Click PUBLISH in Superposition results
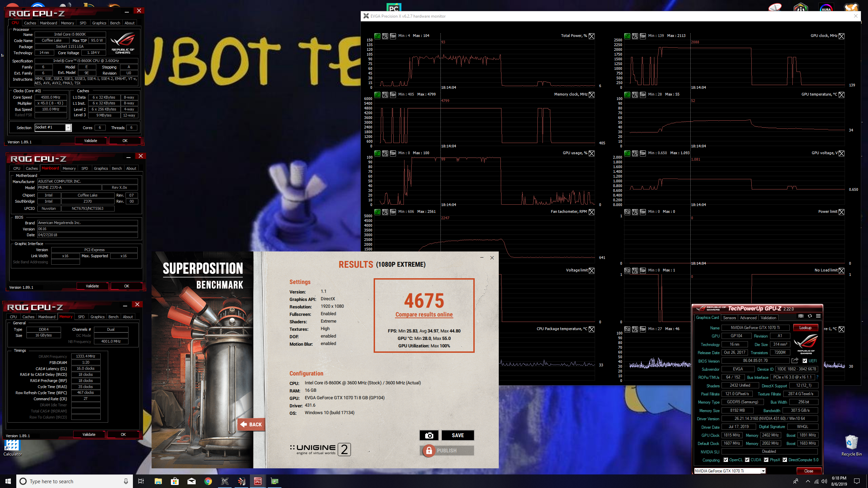The image size is (868, 488). pyautogui.click(x=447, y=450)
